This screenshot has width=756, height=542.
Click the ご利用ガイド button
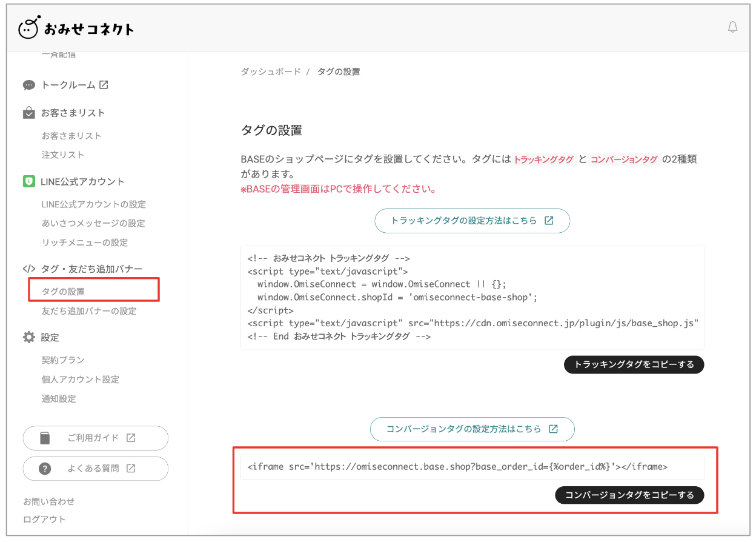click(x=95, y=438)
